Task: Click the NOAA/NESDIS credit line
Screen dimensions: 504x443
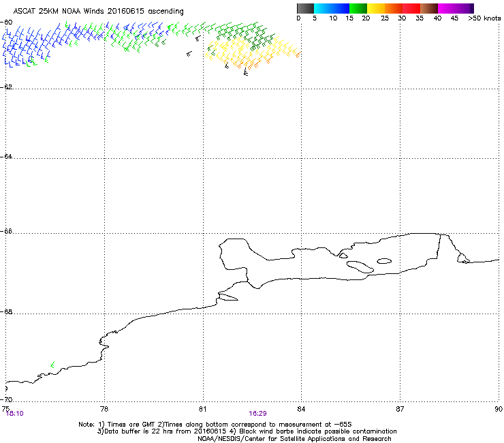Action: (x=294, y=439)
